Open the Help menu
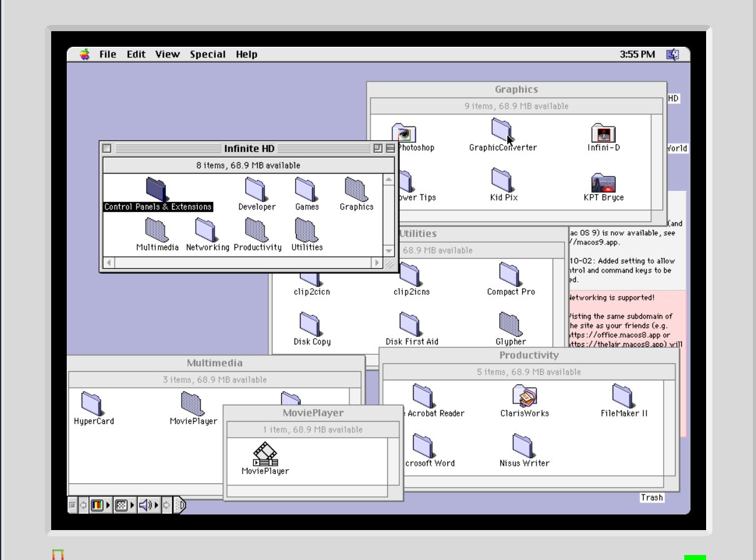The width and height of the screenshot is (756, 560). pyautogui.click(x=246, y=54)
